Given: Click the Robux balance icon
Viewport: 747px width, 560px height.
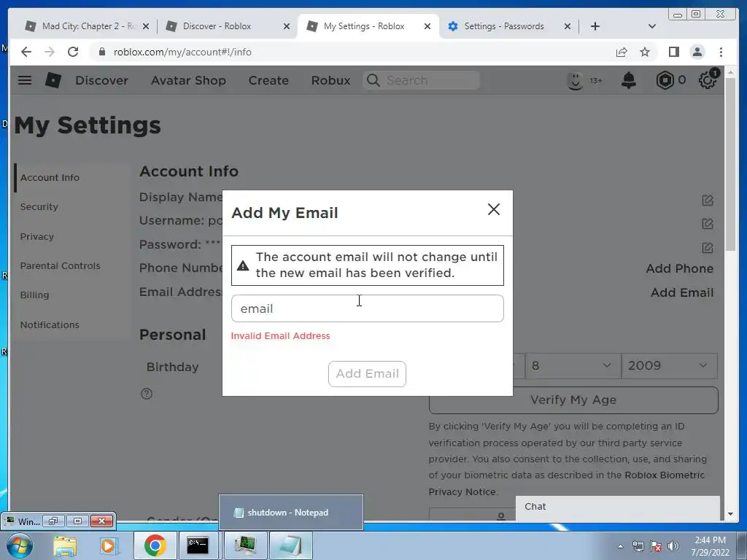Looking at the screenshot, I should 665,80.
